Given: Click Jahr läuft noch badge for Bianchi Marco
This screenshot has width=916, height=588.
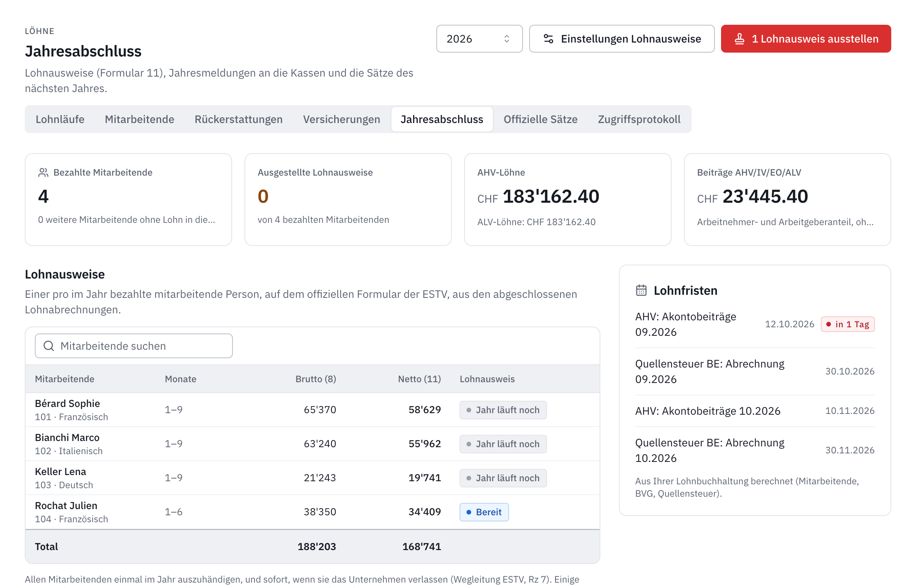Looking at the screenshot, I should (503, 444).
